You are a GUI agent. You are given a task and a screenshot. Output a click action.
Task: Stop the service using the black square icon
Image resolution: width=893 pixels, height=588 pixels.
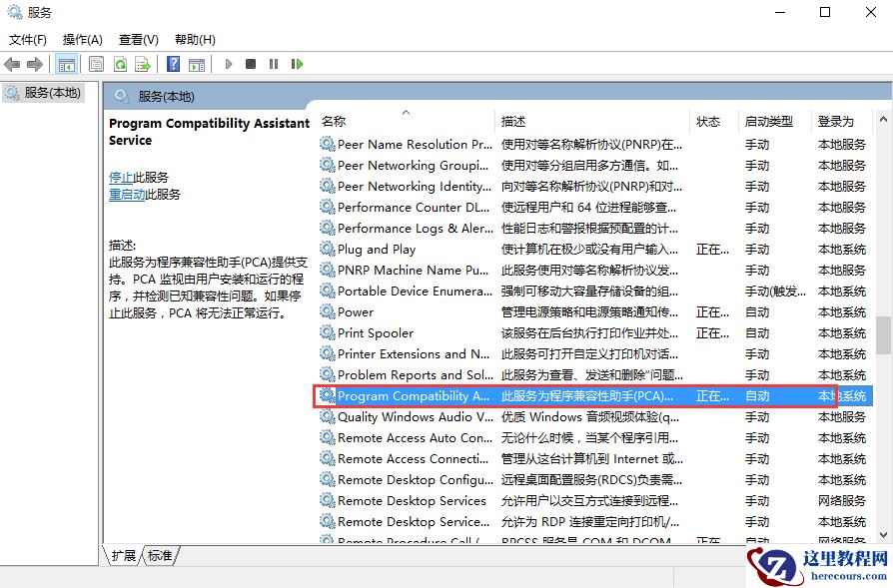pyautogui.click(x=252, y=64)
